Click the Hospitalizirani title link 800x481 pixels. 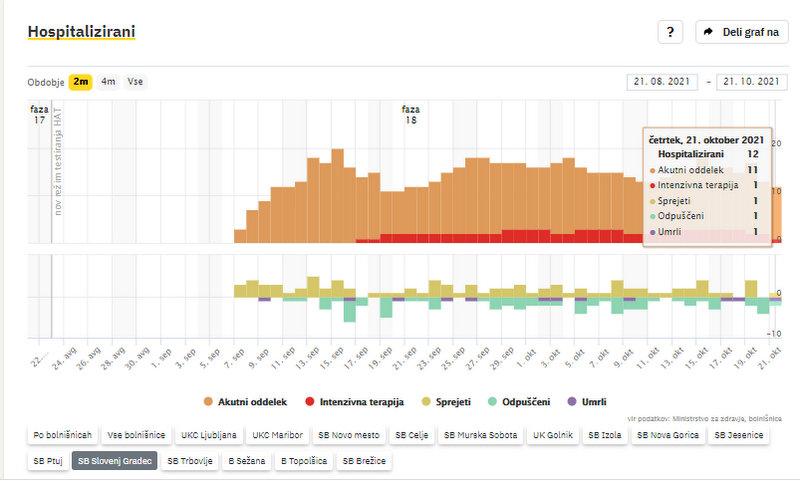click(81, 32)
